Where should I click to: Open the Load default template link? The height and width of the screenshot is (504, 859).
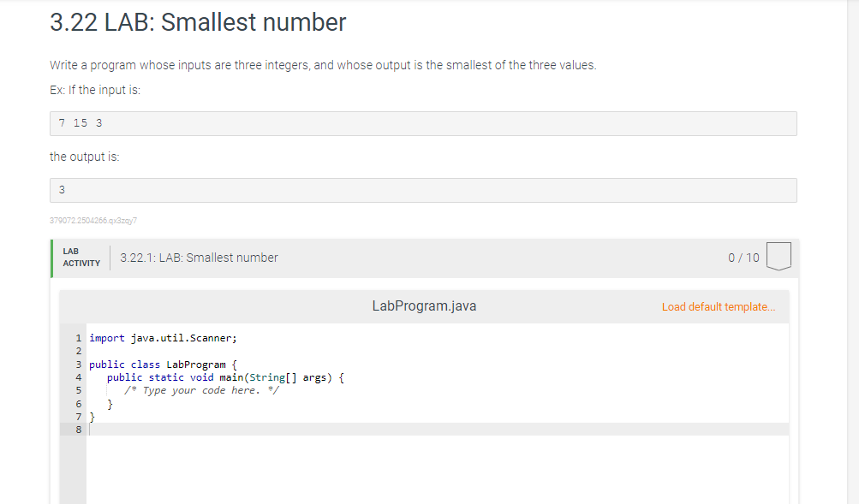coord(719,307)
